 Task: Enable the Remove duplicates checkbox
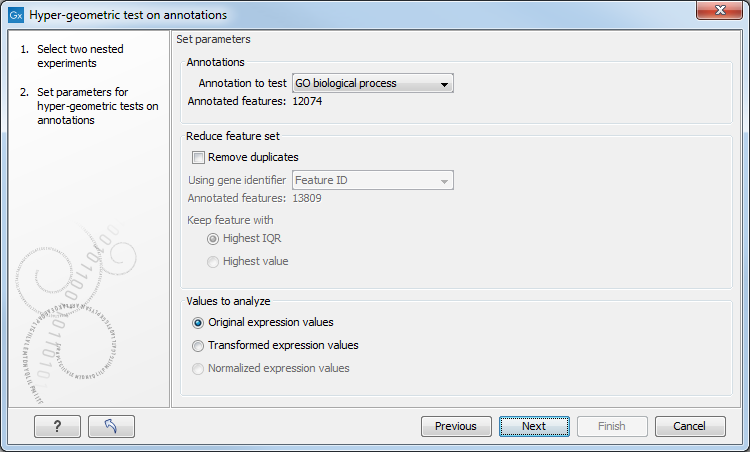click(x=199, y=157)
